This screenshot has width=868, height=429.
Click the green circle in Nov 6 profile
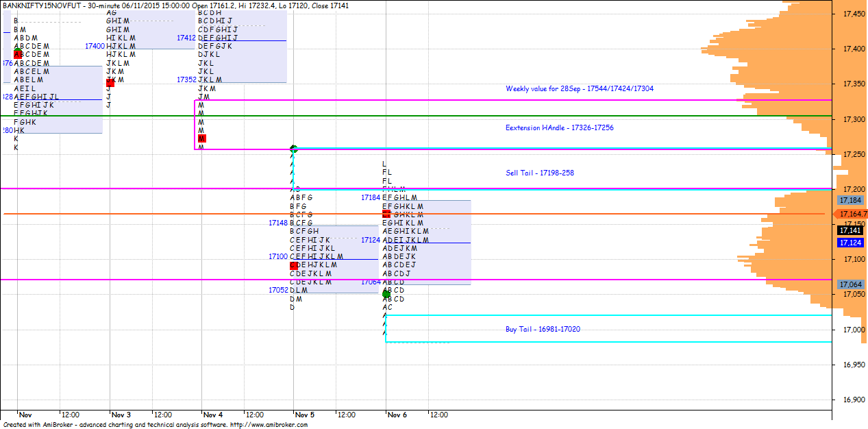tap(386, 294)
